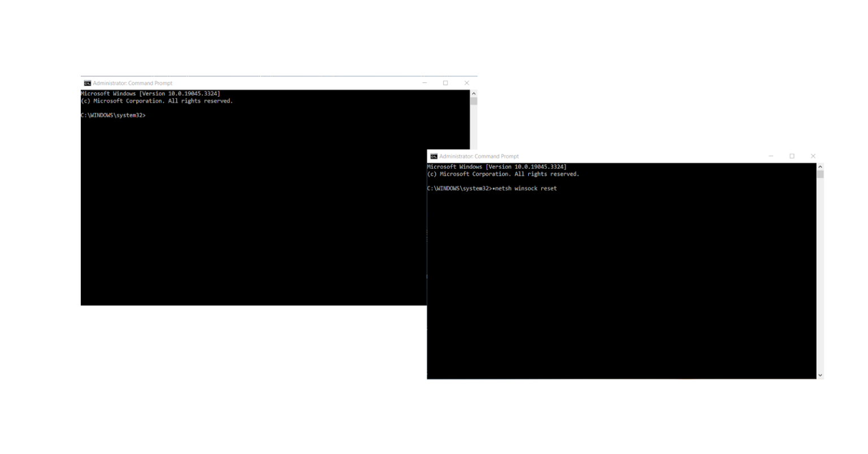This screenshot has height=454, width=868.
Task: Click the Microsoft Corporation copyright line
Action: [503, 174]
